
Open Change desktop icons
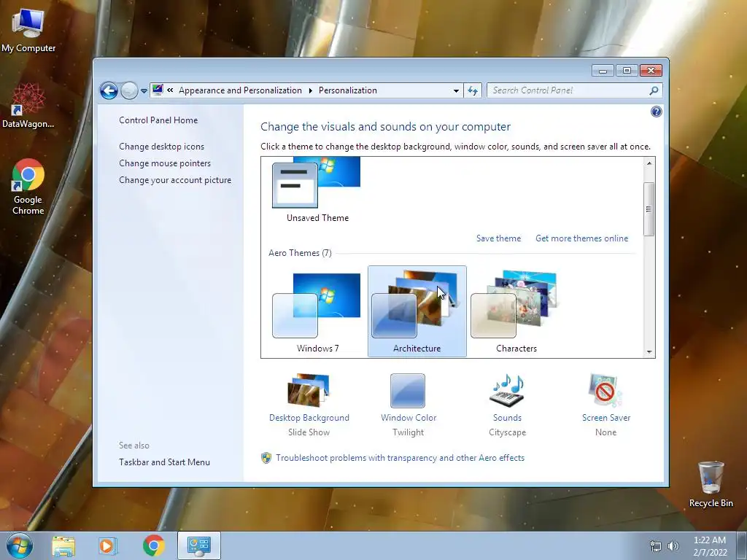(x=161, y=147)
